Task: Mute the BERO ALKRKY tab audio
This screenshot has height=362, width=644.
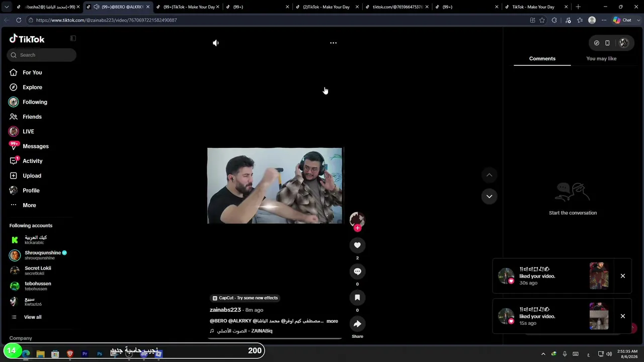Action: (x=96, y=7)
